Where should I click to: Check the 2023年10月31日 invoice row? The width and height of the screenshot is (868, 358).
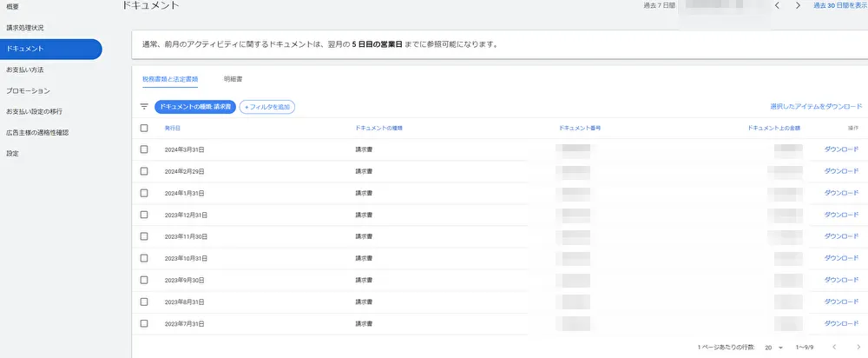click(144, 258)
